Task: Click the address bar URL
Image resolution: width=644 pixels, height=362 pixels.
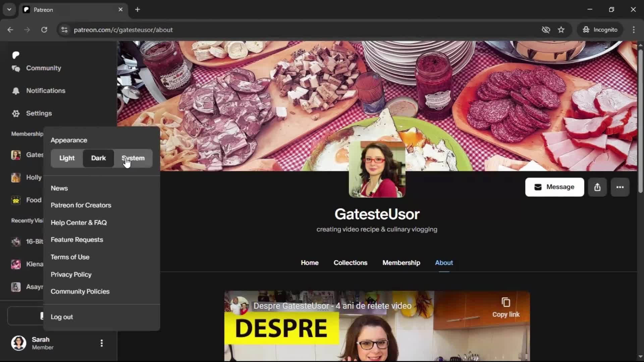Action: coord(123,30)
